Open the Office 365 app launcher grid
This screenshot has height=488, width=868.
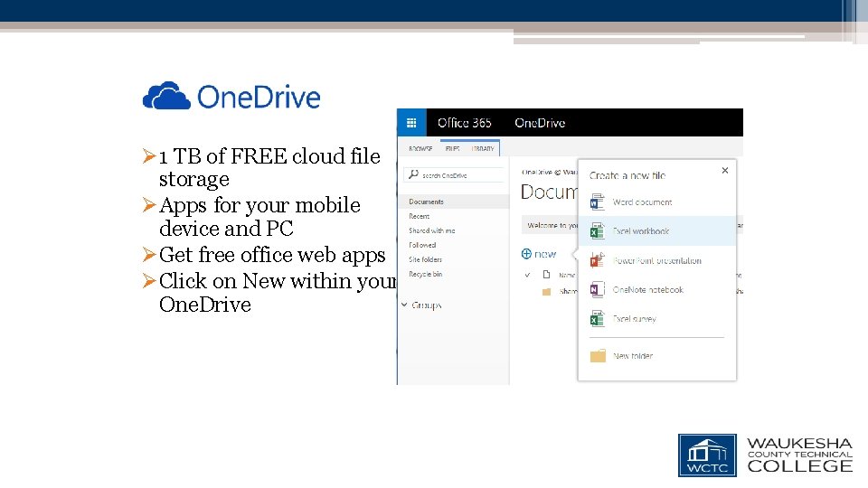tap(411, 123)
